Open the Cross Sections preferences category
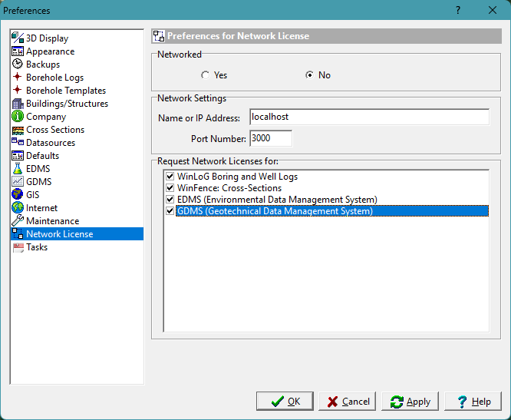Screen dimensions: 511x420 pos(55,130)
